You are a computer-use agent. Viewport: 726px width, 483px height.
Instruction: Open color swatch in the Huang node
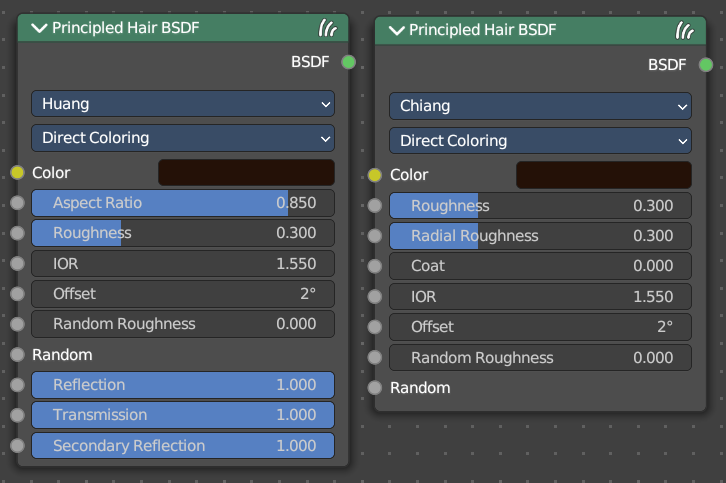click(x=246, y=173)
